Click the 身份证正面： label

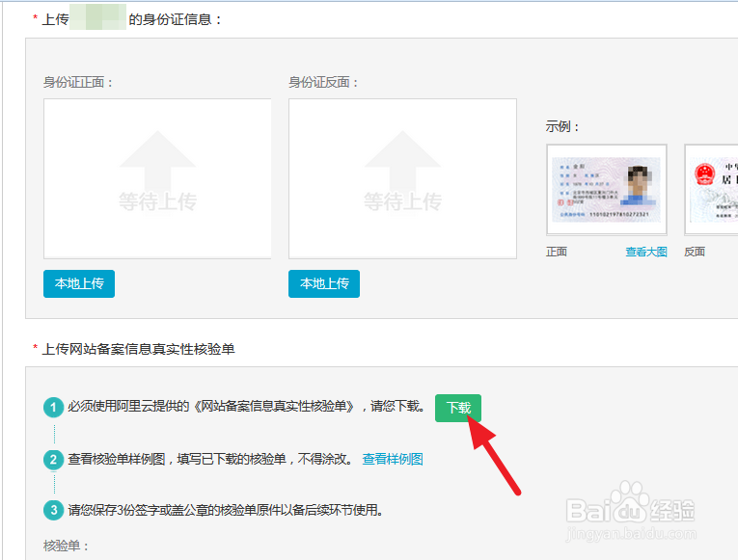tap(78, 82)
